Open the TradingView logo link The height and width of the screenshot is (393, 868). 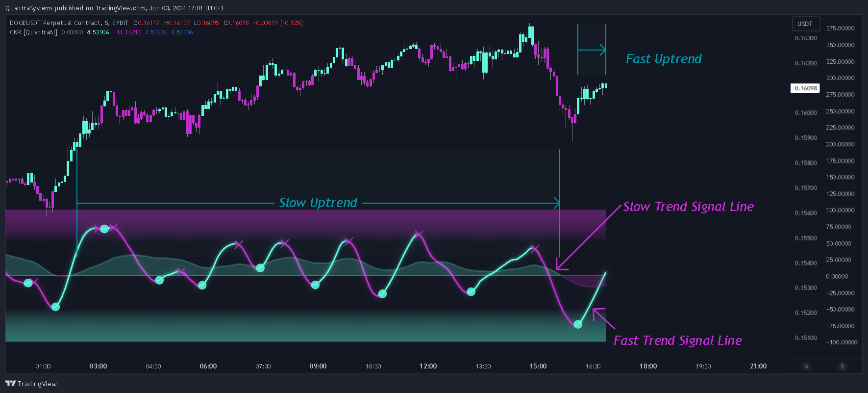[31, 384]
